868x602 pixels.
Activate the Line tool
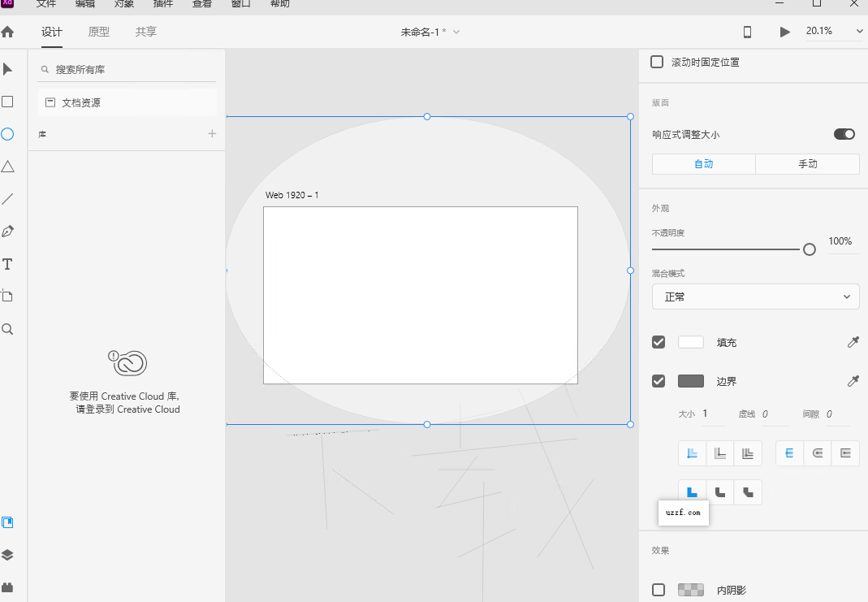click(x=8, y=198)
